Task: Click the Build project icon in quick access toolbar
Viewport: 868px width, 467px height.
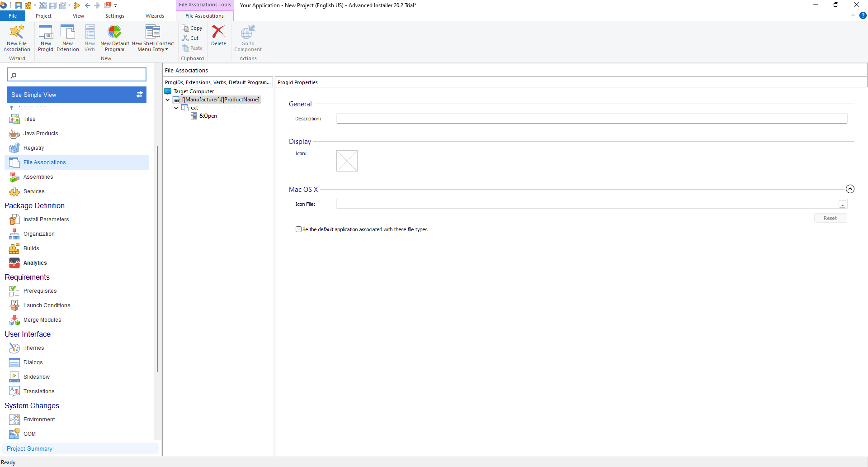Action: tap(28, 5)
